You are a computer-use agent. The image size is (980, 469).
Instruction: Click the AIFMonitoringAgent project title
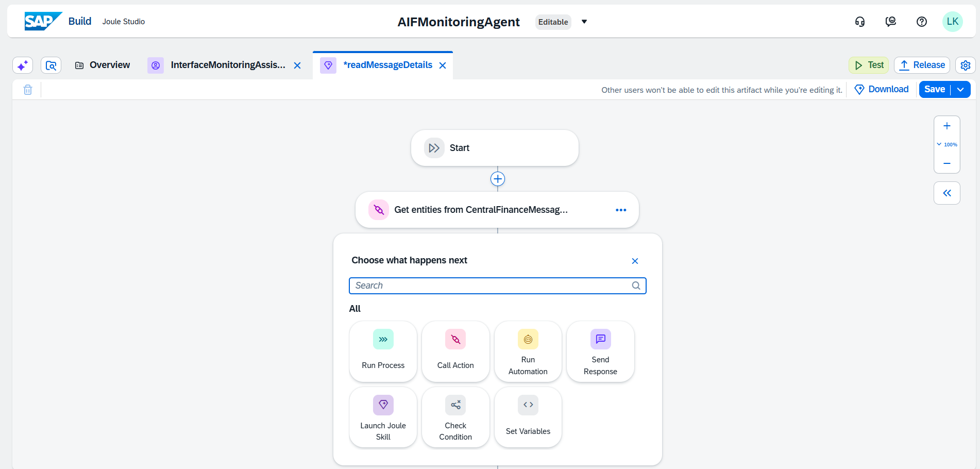point(459,22)
